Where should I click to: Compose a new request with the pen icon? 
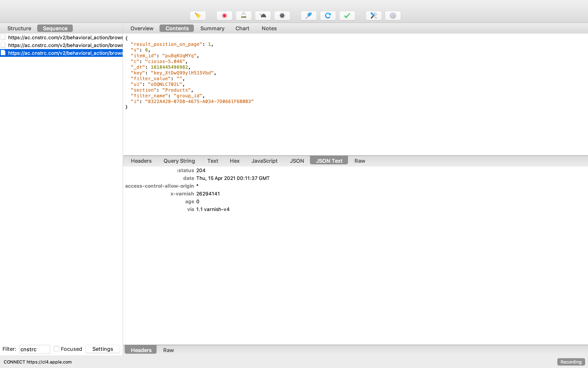(x=308, y=16)
